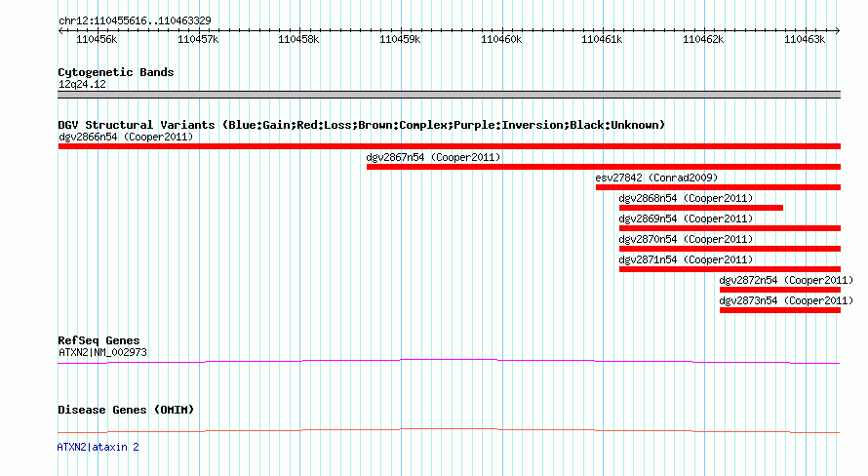Click the 110462k ruler tick label

click(703, 39)
